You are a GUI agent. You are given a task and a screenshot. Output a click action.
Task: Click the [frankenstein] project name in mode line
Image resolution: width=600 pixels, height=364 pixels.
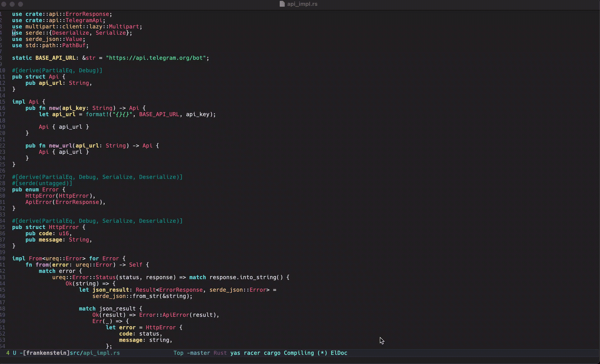46,353
